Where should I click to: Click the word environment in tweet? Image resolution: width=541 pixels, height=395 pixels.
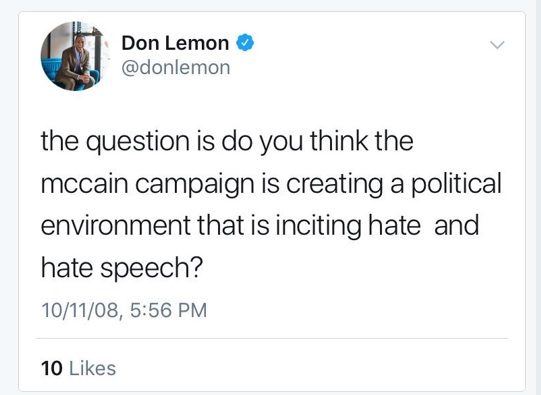pos(116,226)
